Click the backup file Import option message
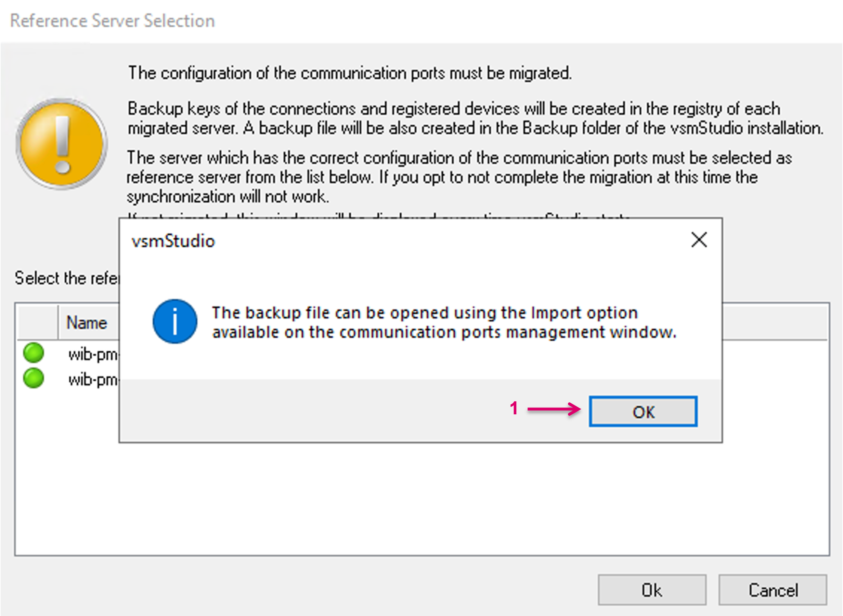This screenshot has width=843, height=616. pos(443,322)
